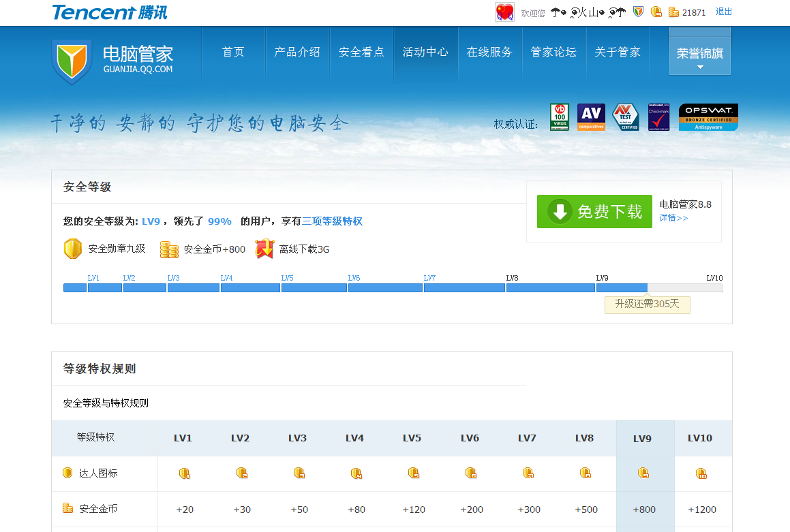790x532 pixels.
Task: Click the 安全勋章九级 medal icon
Action: pos(73,249)
